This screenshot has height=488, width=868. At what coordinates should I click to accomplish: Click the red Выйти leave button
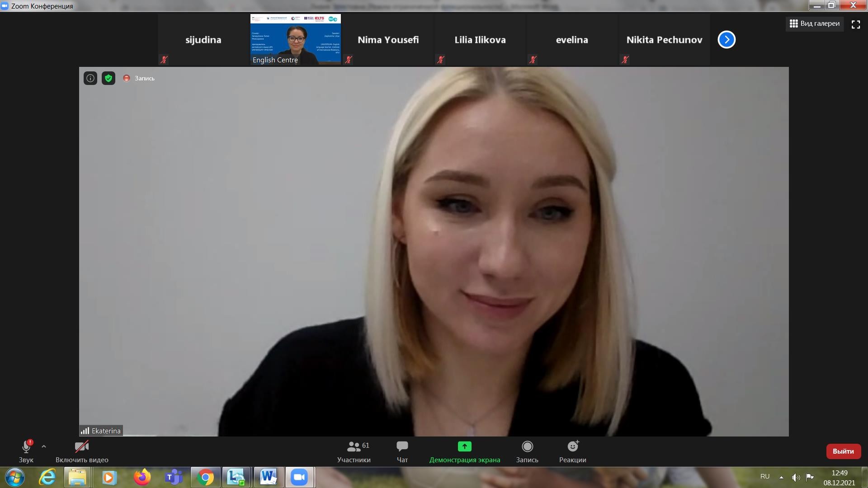pyautogui.click(x=843, y=451)
